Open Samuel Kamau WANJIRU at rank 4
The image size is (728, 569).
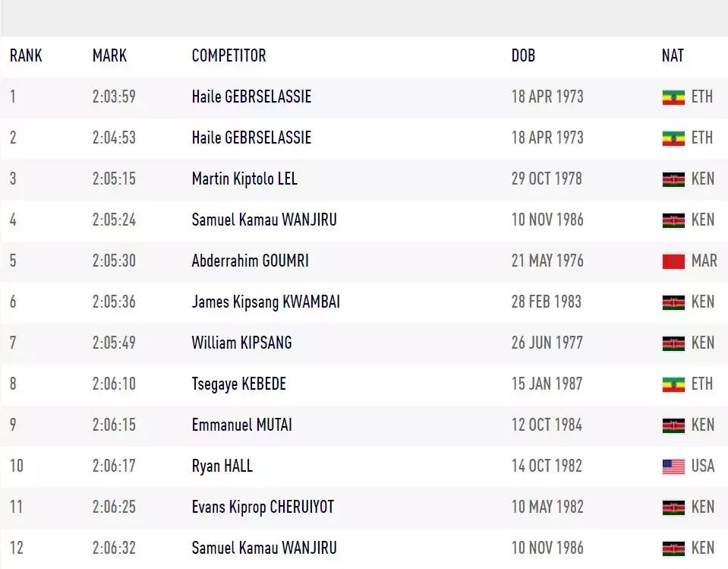coord(264,220)
